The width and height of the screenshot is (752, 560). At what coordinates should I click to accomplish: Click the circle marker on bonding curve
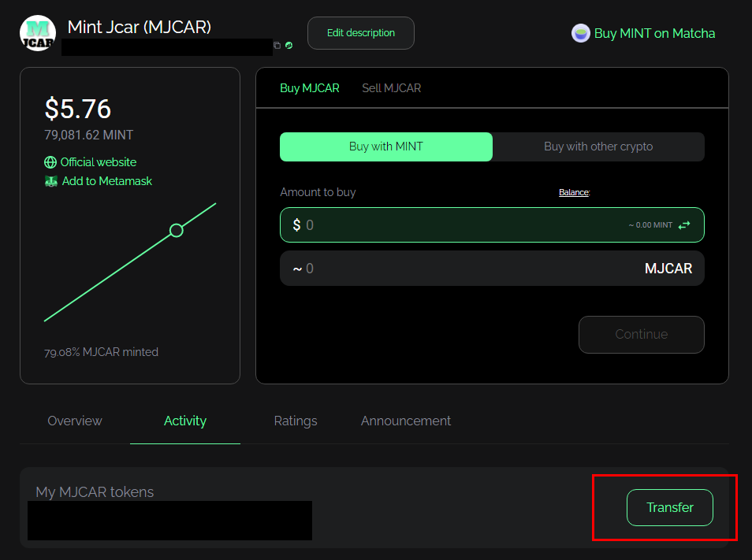pos(177,231)
